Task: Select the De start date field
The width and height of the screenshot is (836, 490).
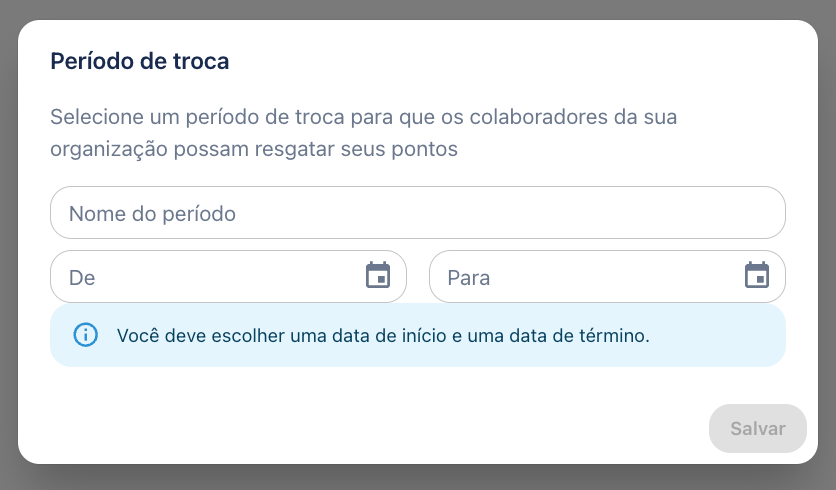Action: point(228,277)
